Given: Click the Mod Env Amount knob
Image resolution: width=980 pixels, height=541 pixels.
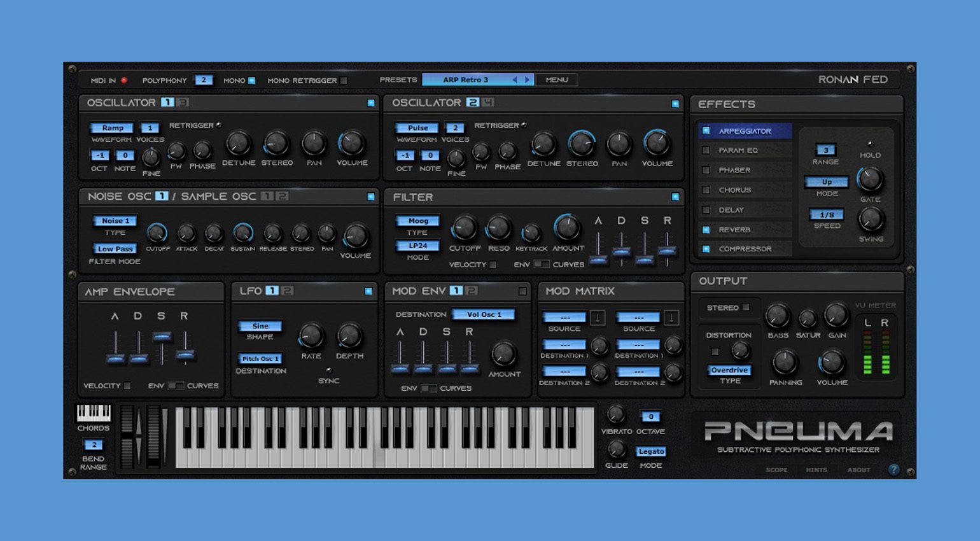Looking at the screenshot, I should click(503, 354).
